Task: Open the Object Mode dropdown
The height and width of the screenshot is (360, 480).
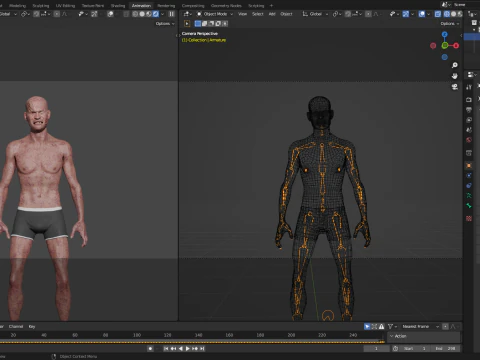Action: coord(215,14)
